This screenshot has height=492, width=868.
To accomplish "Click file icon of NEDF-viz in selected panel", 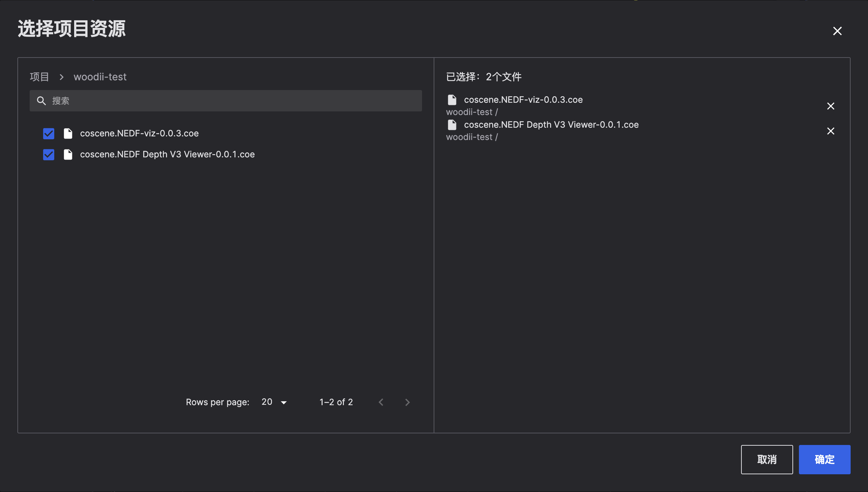I will (452, 100).
